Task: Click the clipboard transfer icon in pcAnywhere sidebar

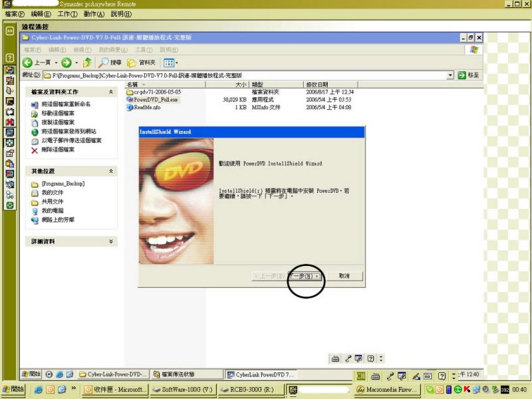Action: pos(10,164)
